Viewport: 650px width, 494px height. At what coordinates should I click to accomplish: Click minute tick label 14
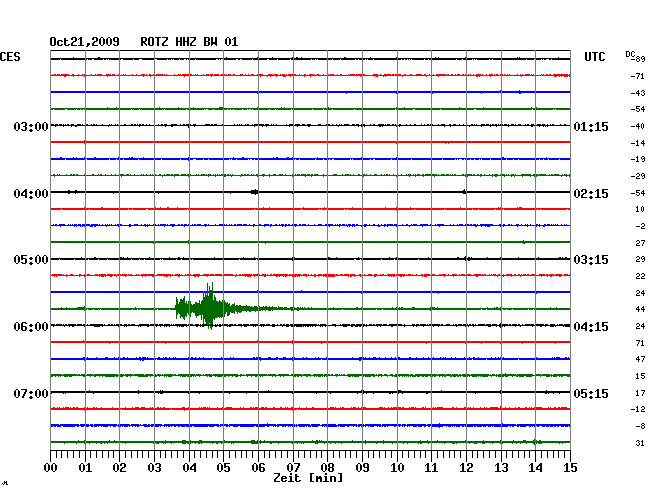[535, 468]
